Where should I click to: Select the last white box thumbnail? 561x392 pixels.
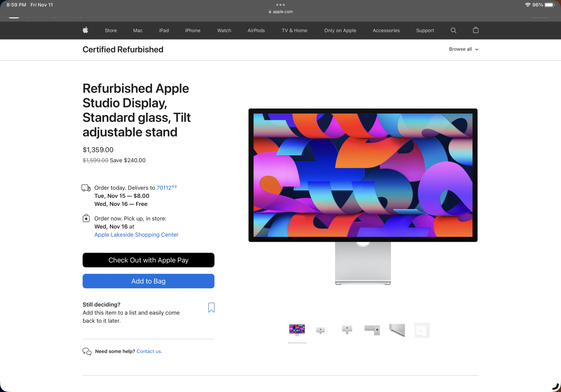point(422,330)
